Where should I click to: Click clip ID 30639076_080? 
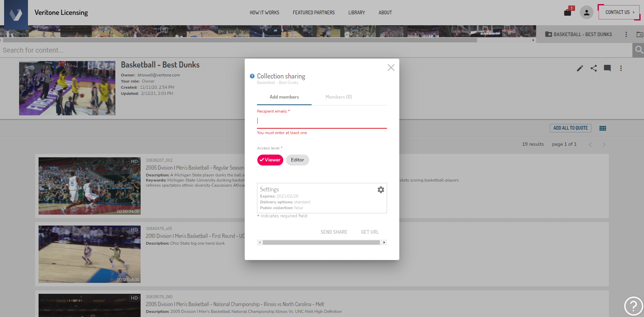(x=159, y=297)
